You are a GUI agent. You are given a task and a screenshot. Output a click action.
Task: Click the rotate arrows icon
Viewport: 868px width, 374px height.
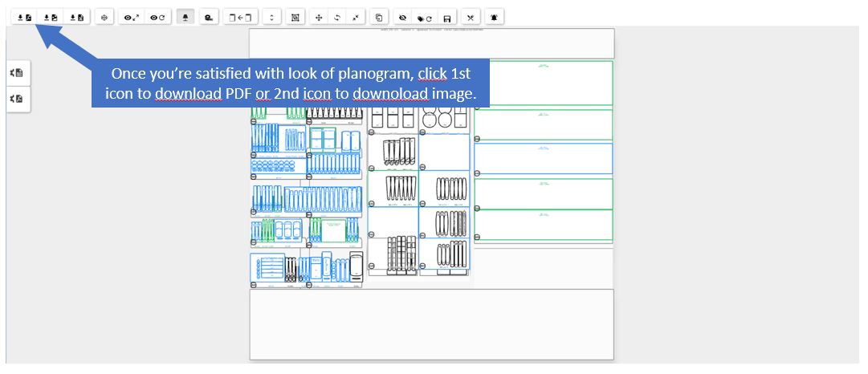pos(337,17)
